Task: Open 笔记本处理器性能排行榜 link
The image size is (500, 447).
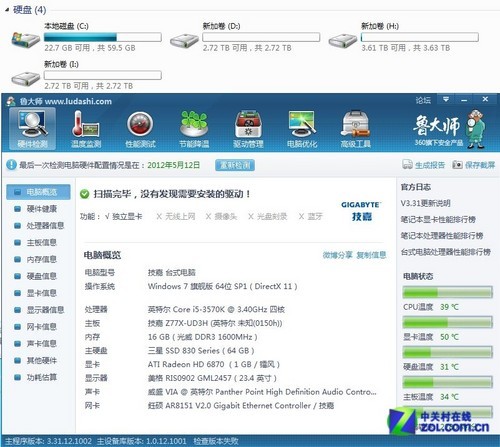Action: (442, 236)
